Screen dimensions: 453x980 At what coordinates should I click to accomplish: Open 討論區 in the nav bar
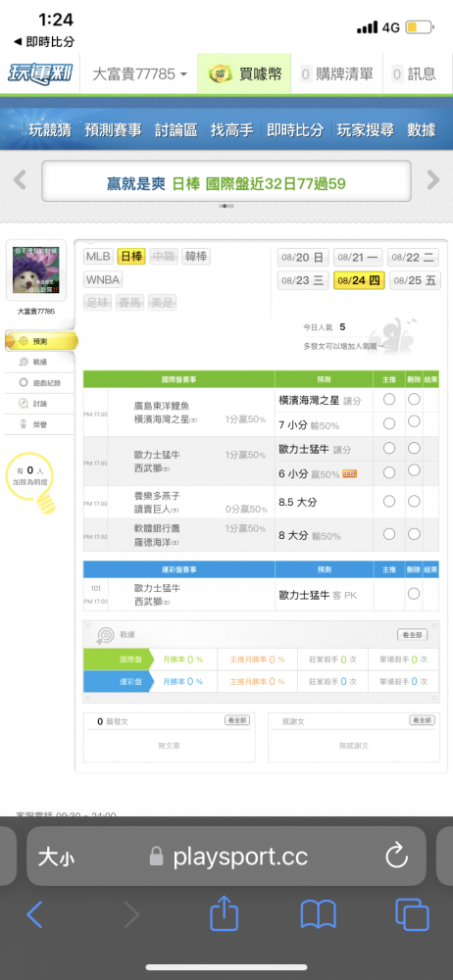click(x=176, y=130)
